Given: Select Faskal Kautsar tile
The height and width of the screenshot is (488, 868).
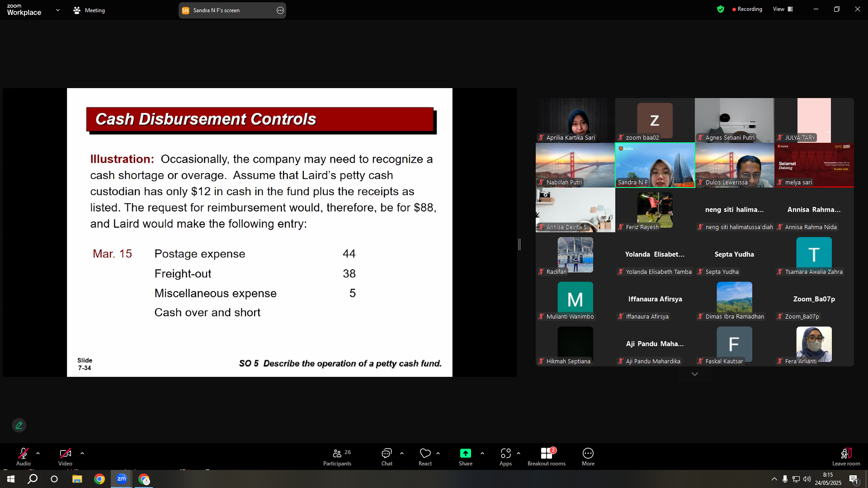Looking at the screenshot, I should (734, 344).
